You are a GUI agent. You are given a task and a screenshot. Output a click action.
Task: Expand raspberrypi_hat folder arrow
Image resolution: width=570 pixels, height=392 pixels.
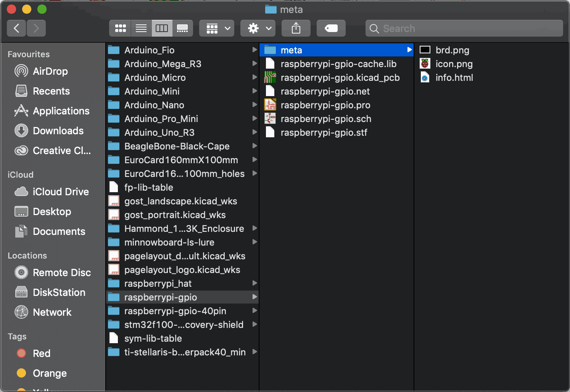[x=254, y=283]
